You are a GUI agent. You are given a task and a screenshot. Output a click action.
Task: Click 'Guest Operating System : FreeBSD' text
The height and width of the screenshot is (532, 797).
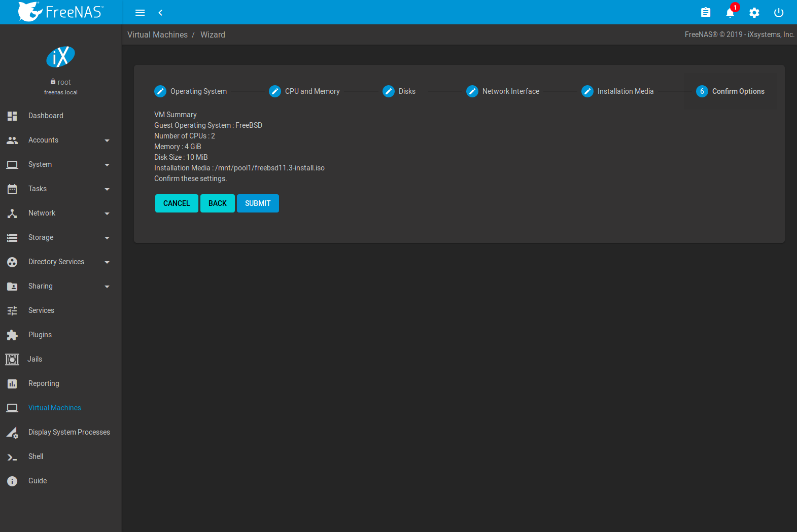[208, 125]
